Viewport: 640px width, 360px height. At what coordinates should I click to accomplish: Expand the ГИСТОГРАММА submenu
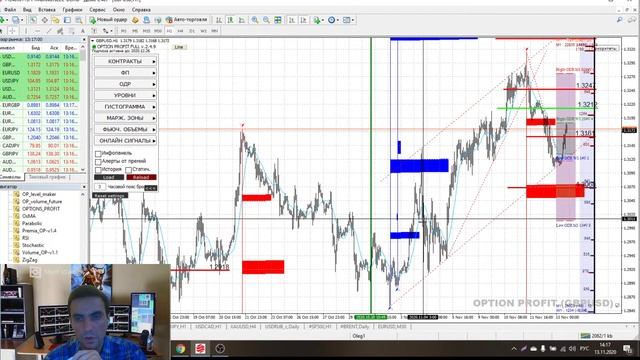125,107
